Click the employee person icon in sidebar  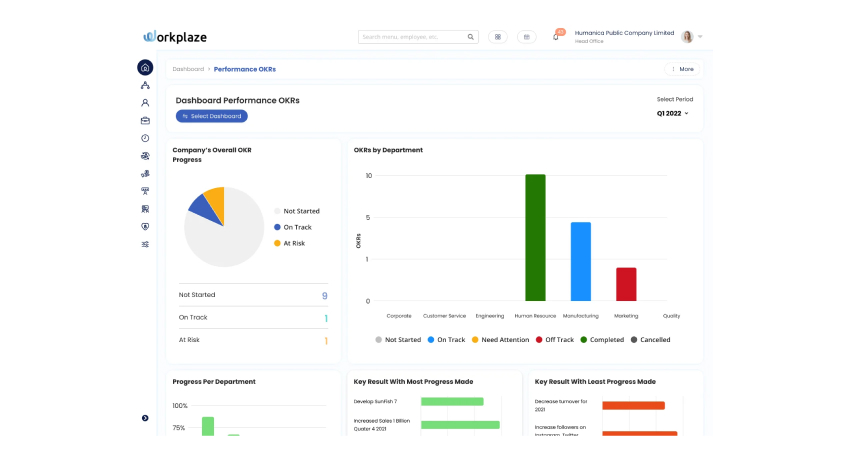click(145, 102)
